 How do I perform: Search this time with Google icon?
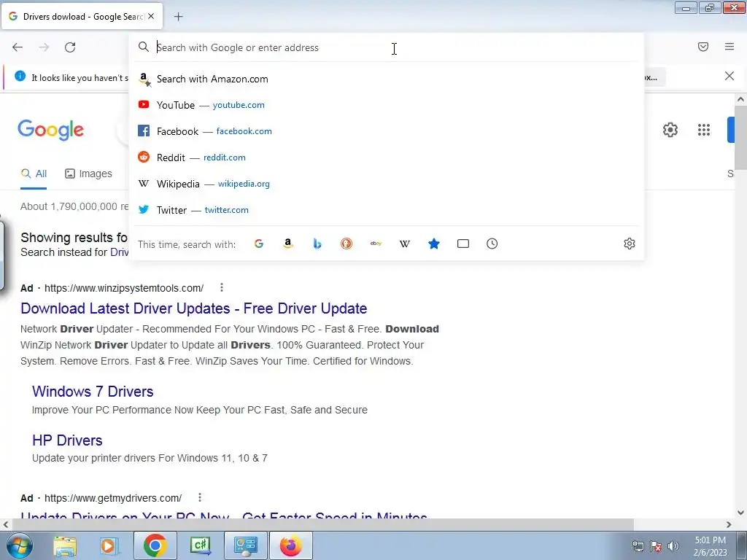pos(259,244)
